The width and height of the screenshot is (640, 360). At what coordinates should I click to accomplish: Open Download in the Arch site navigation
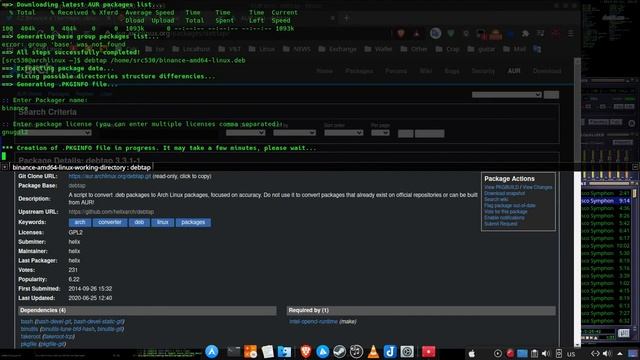click(547, 71)
